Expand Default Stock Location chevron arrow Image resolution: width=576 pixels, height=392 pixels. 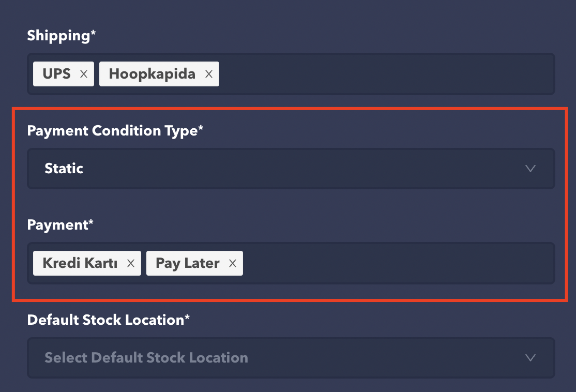(530, 358)
